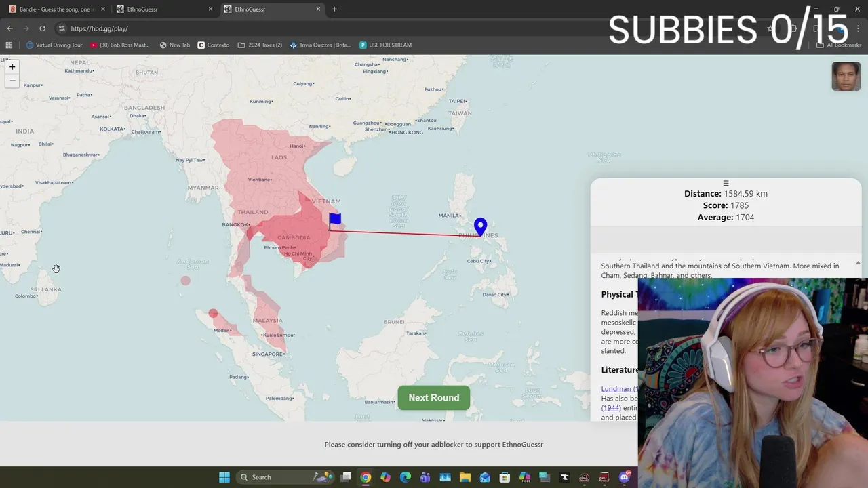Image resolution: width=868 pixels, height=488 pixels.
Task: Open Task View in taskbar
Action: coord(346,477)
